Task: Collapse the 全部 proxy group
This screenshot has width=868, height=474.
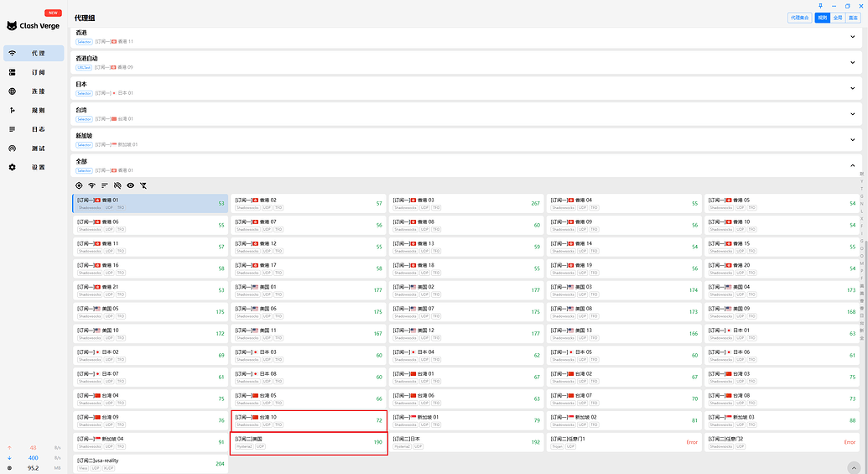Action: (x=853, y=165)
